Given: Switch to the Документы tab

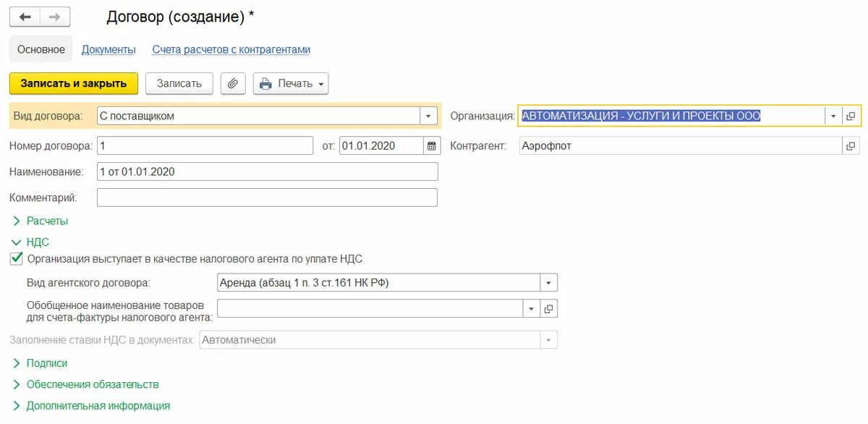Looking at the screenshot, I should pos(109,50).
